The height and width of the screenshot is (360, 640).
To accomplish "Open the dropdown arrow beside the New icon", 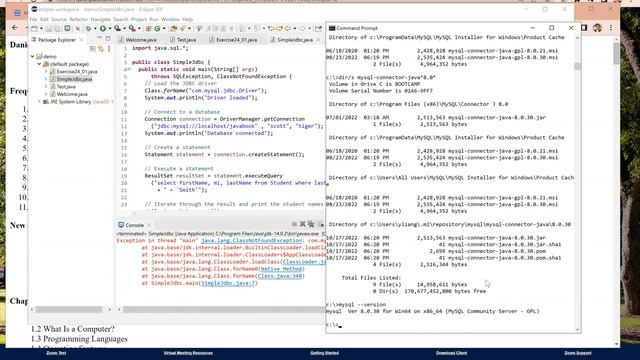I will (41, 29).
